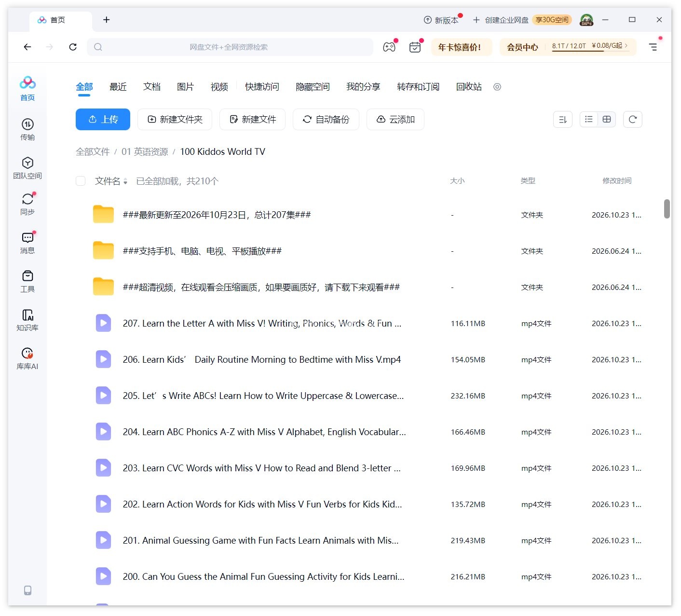Select file 206. Learn Kids' Daily Routine
This screenshot has height=616, width=681.
coord(262,359)
